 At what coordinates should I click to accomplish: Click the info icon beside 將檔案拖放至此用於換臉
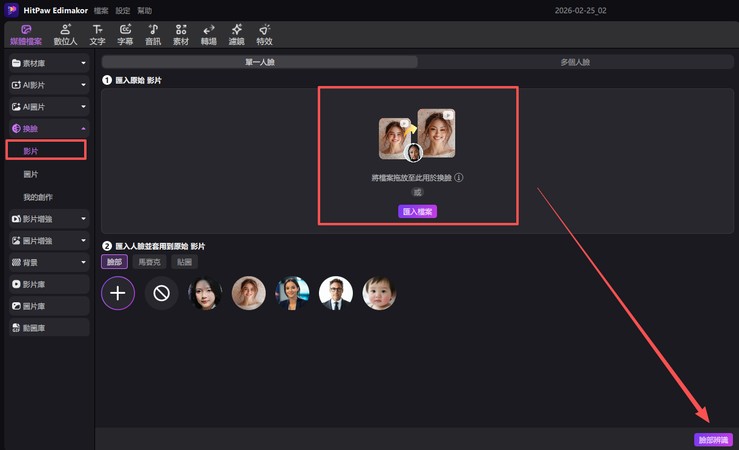(x=459, y=178)
